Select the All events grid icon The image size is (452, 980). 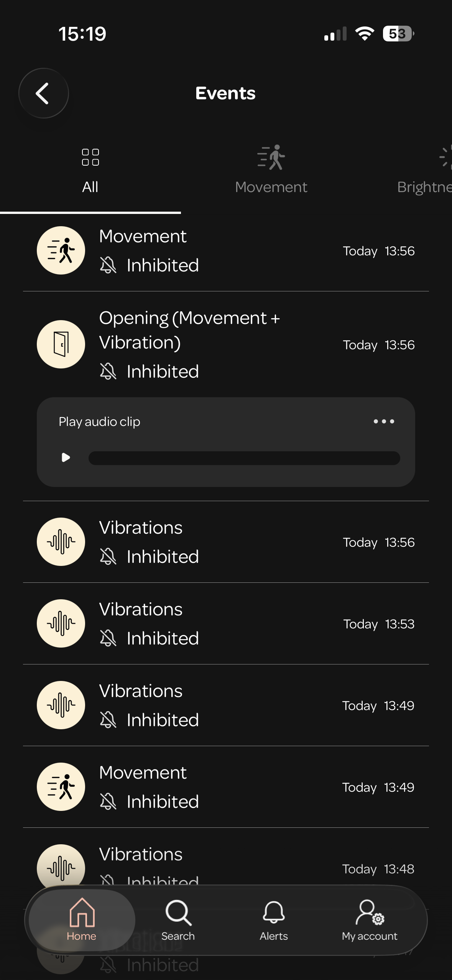[90, 157]
